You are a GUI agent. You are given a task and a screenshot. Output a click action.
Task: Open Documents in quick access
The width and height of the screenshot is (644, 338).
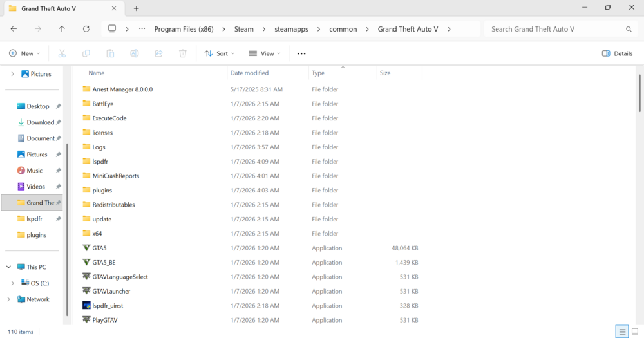[x=41, y=138]
